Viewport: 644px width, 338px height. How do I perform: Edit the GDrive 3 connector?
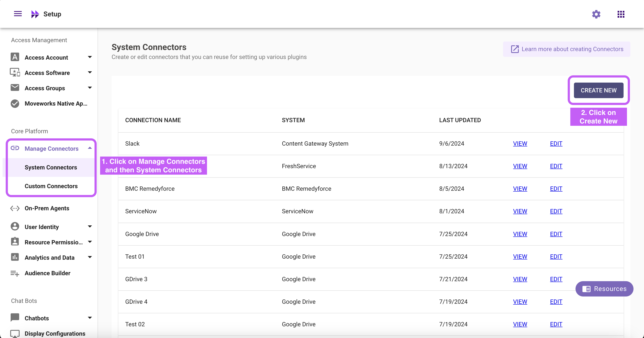(x=556, y=279)
